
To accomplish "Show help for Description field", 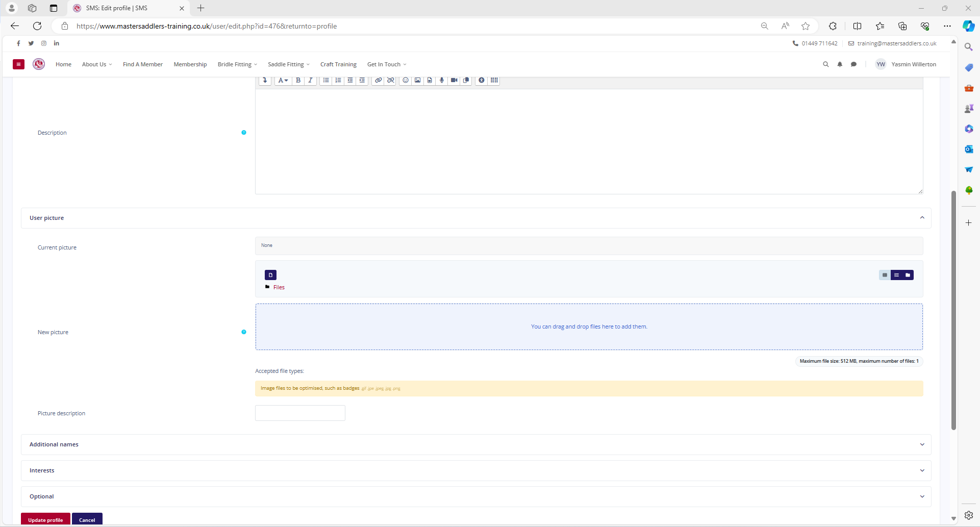I will pos(244,133).
